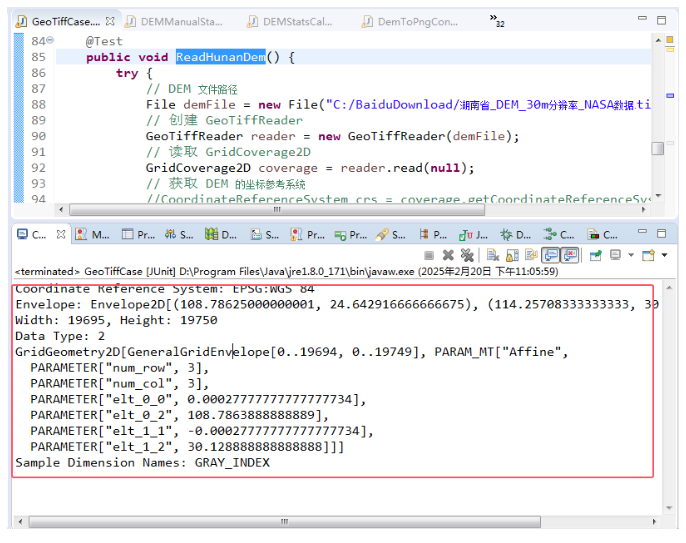
Task: Click the terminated GeoTiffCase [JUnit] launch label
Action: click(287, 272)
